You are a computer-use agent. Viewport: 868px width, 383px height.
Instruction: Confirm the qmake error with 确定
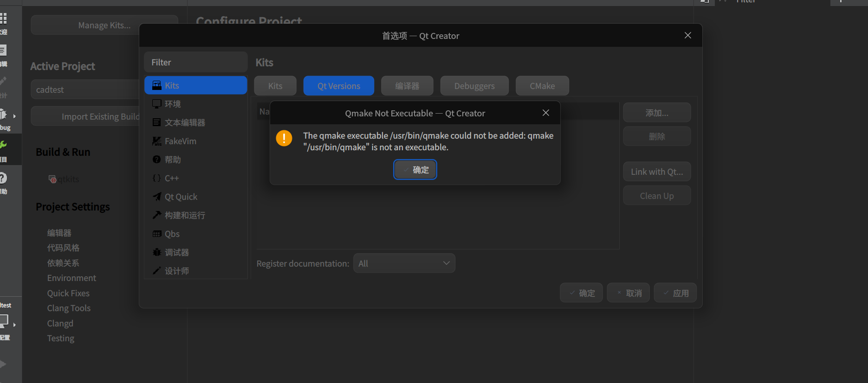point(415,170)
